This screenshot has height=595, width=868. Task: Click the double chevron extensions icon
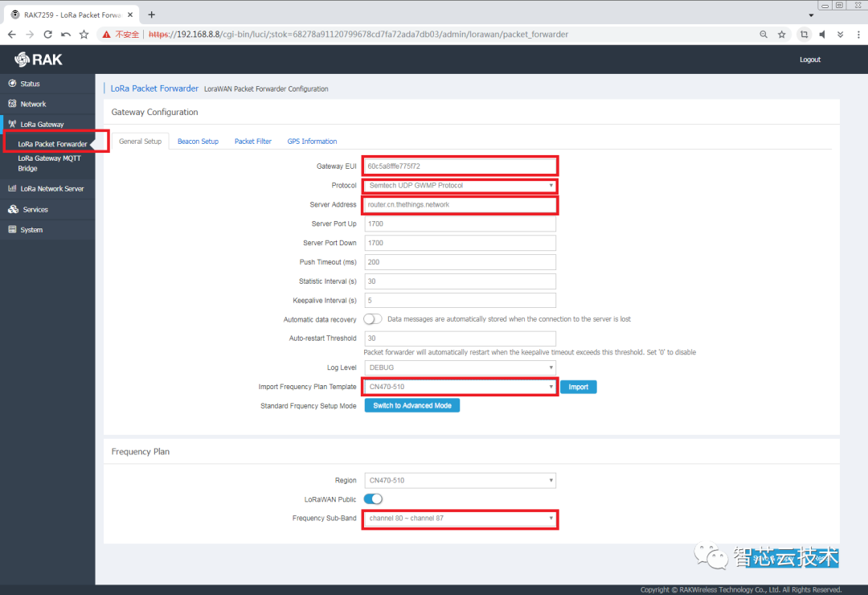click(841, 35)
